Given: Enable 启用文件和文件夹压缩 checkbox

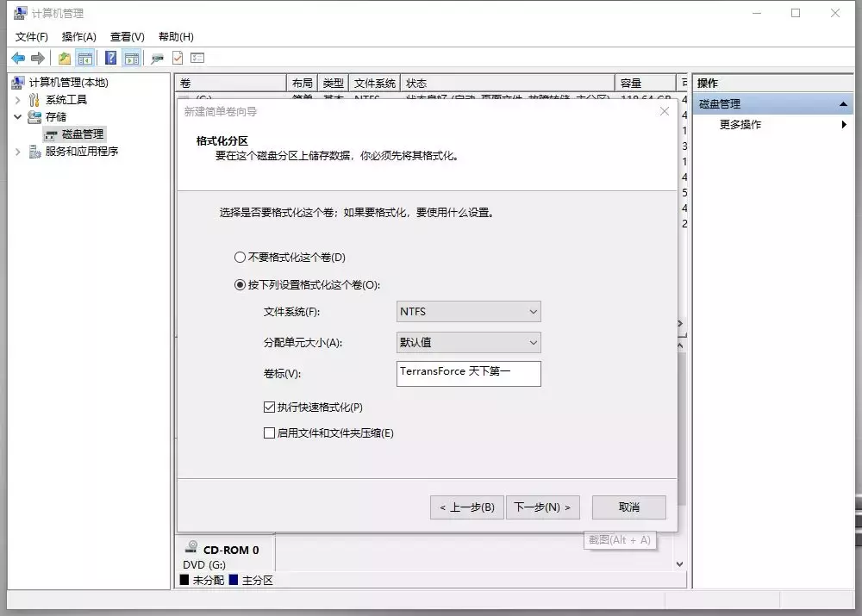Looking at the screenshot, I should [270, 432].
